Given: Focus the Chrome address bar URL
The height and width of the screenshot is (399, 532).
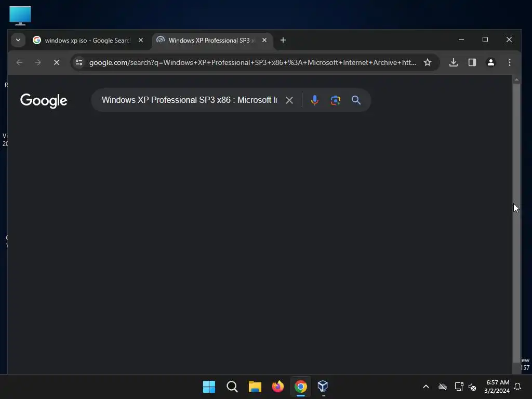Looking at the screenshot, I should point(252,62).
